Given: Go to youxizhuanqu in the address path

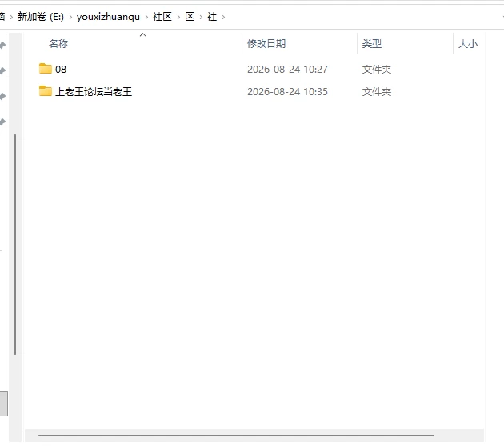Looking at the screenshot, I should click(108, 17).
